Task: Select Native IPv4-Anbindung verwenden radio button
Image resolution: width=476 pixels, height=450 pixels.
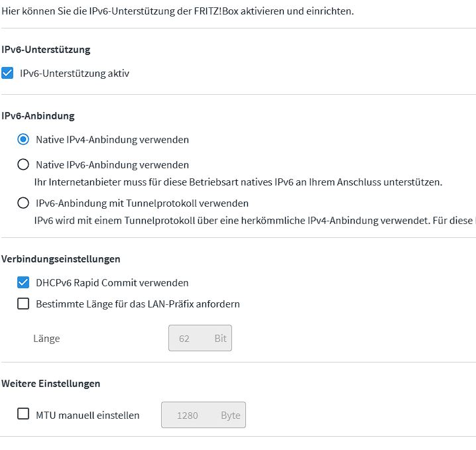Action: (23, 140)
